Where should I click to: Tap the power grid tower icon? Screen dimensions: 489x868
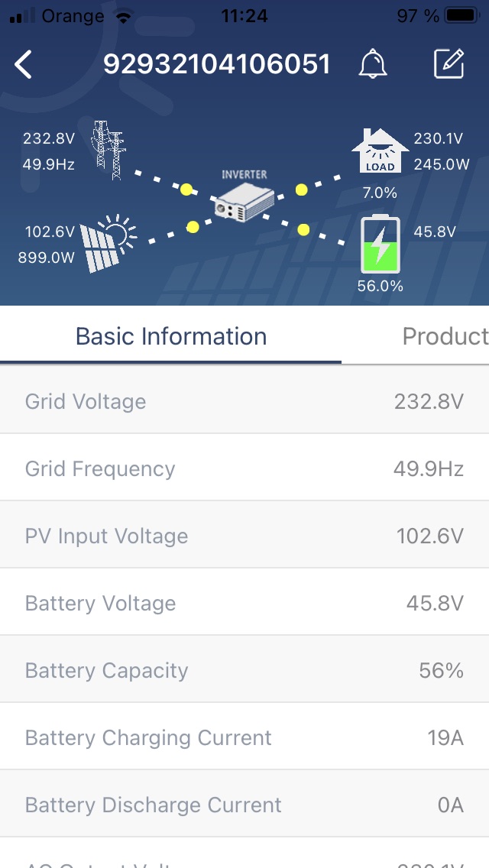coord(108,150)
